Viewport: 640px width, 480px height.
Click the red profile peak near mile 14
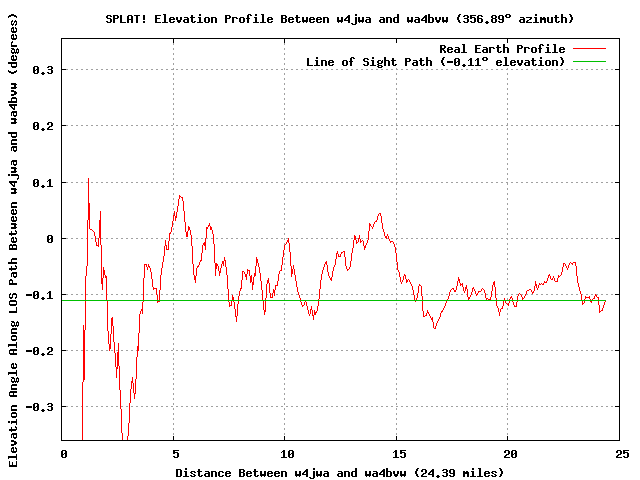pyautogui.click(x=380, y=213)
